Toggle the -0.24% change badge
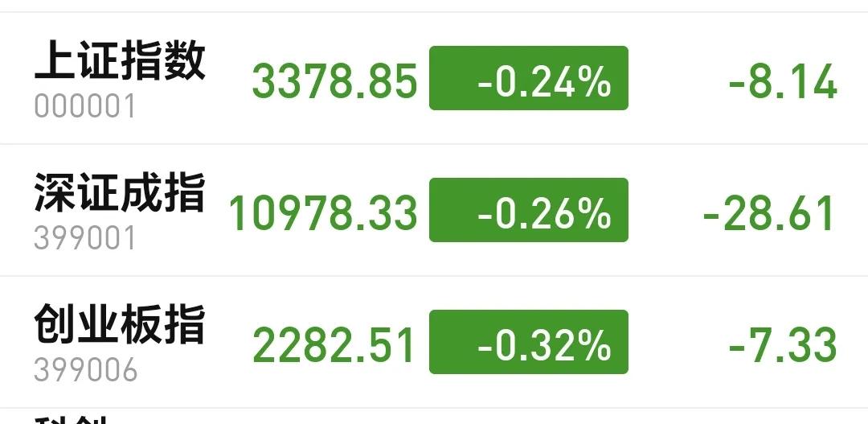The image size is (868, 424). pos(529,78)
